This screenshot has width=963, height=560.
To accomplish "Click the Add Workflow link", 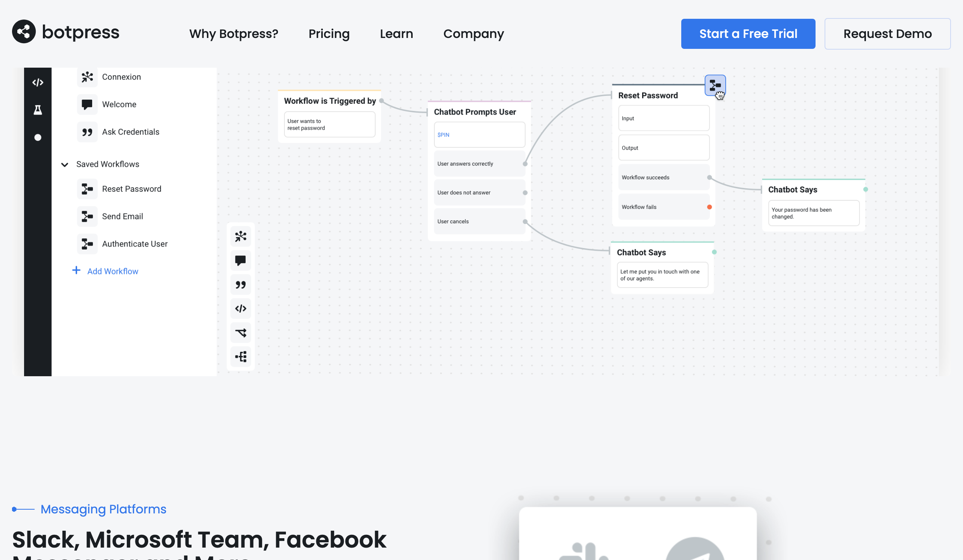I will pyautogui.click(x=113, y=271).
